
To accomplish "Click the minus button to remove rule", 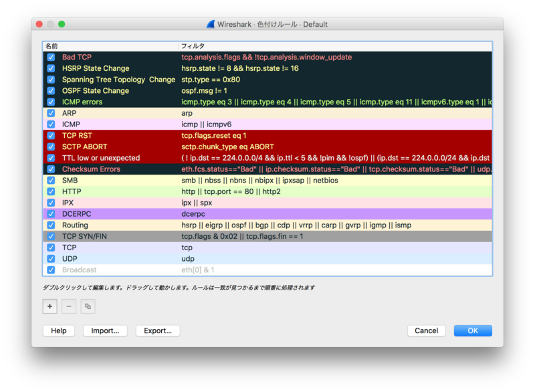I will pyautogui.click(x=69, y=306).
